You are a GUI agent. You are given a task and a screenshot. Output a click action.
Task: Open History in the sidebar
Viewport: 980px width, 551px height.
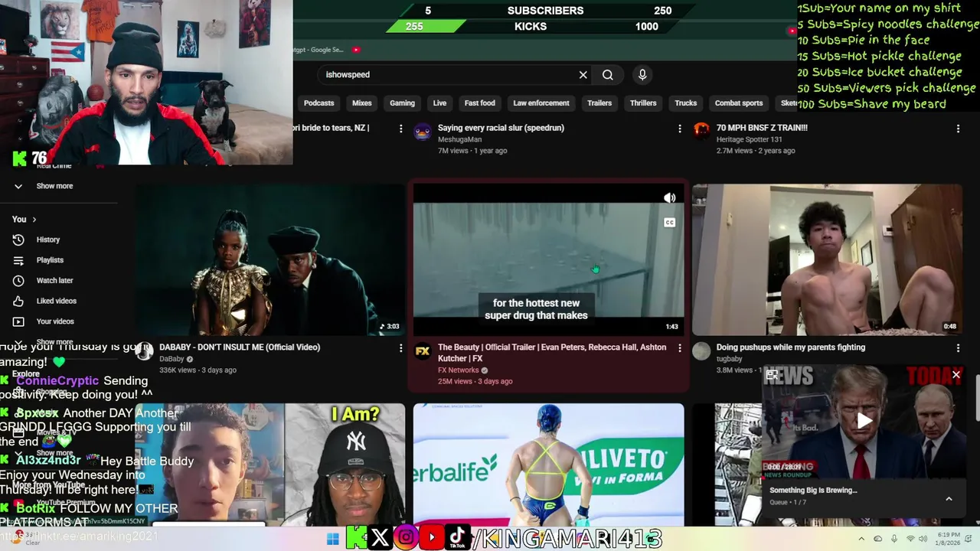47,240
